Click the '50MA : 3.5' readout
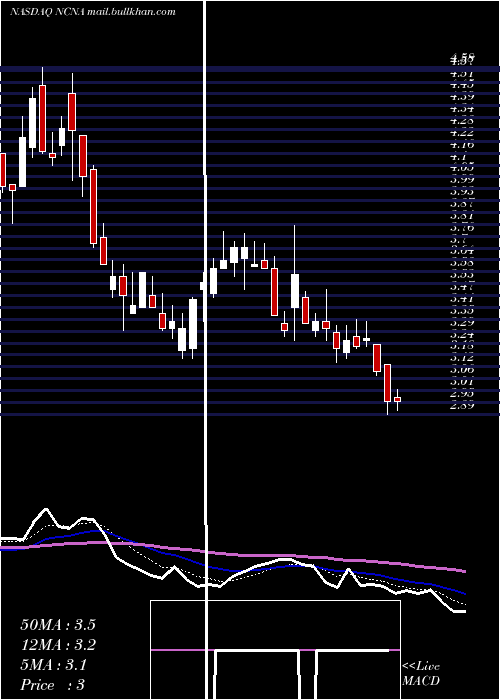500x700 pixels. pyautogui.click(x=58, y=625)
